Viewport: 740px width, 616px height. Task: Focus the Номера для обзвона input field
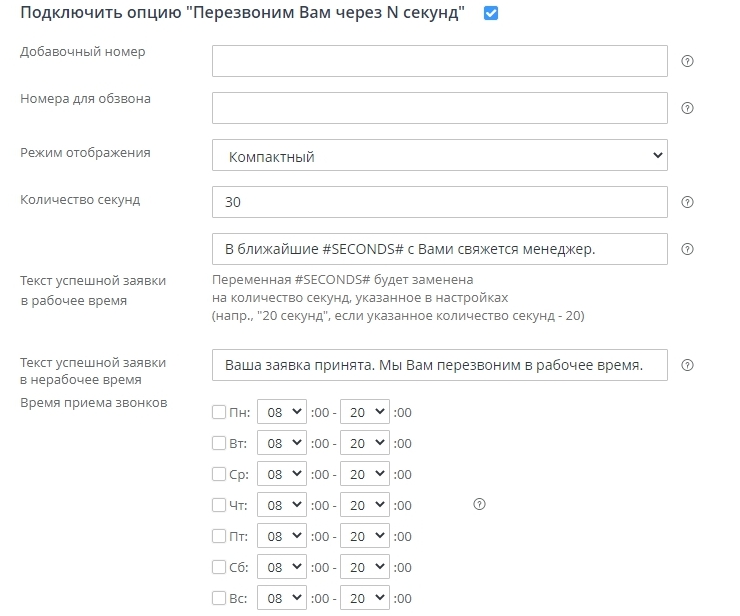[440, 108]
